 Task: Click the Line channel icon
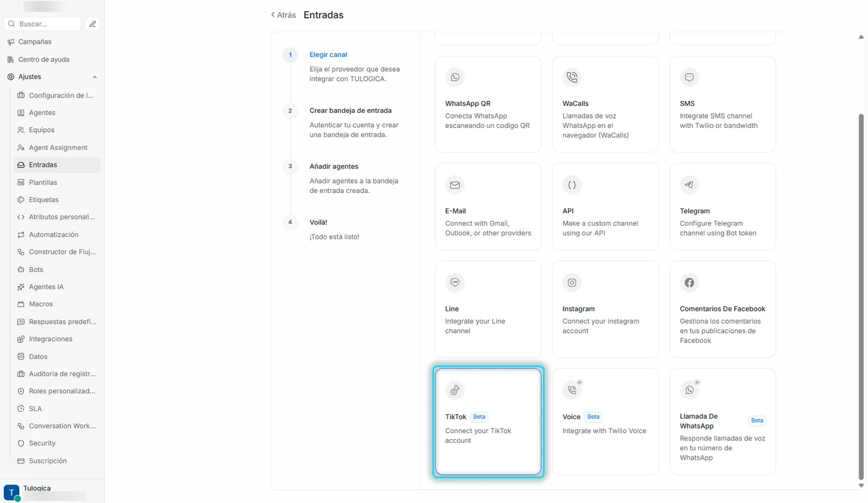point(455,283)
